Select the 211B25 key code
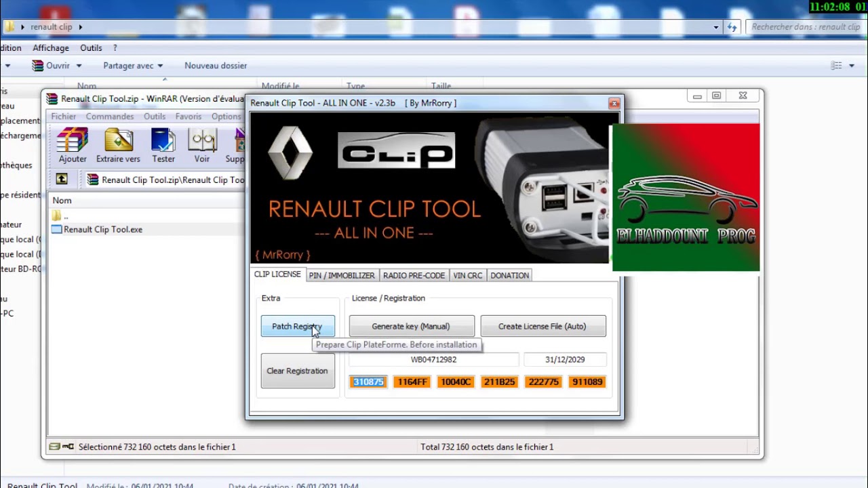Viewport: 868px width, 488px height. pos(499,382)
